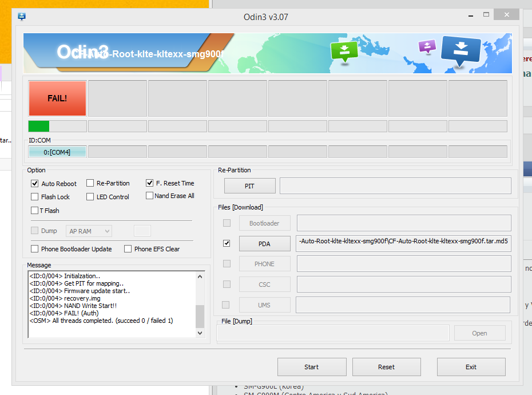Uncheck the PDA file checkbox
This screenshot has width=532, height=395.
(227, 243)
